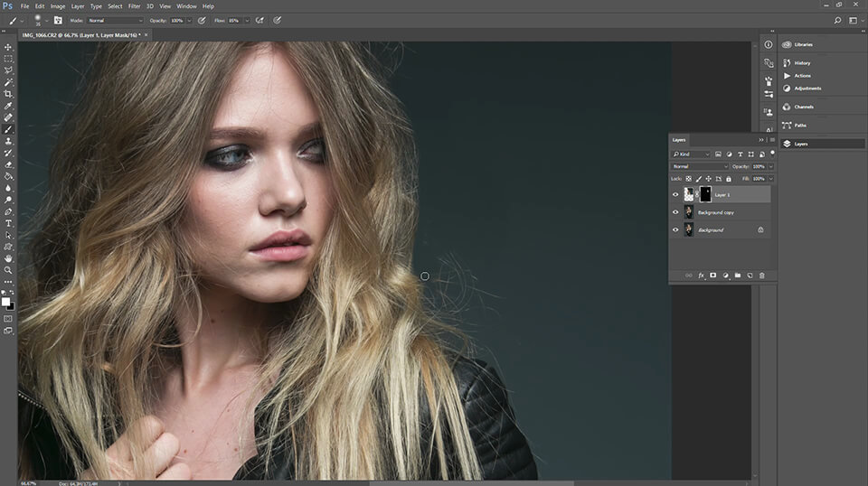The width and height of the screenshot is (868, 486).
Task: Toggle pressure for size button
Action: 278,21
